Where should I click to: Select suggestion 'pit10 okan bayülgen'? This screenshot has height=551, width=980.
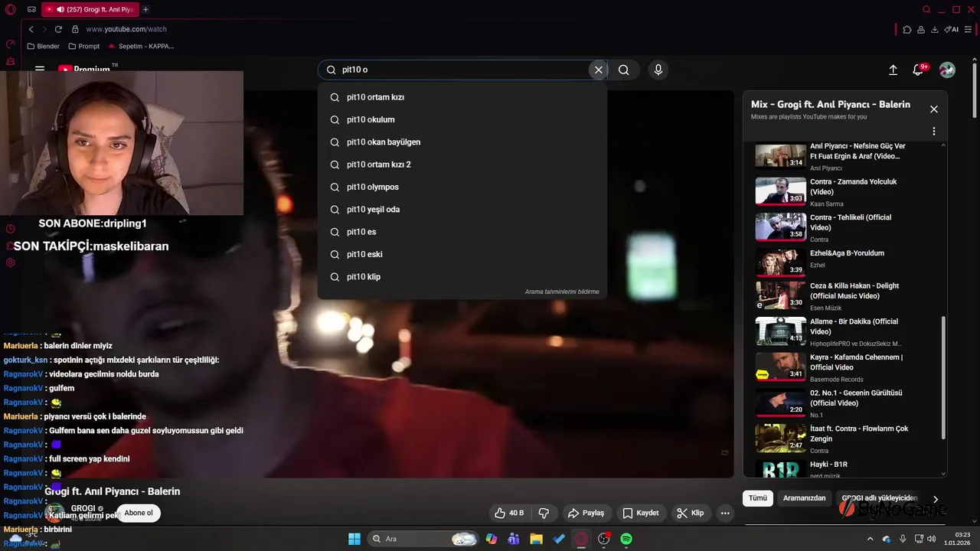(x=462, y=142)
